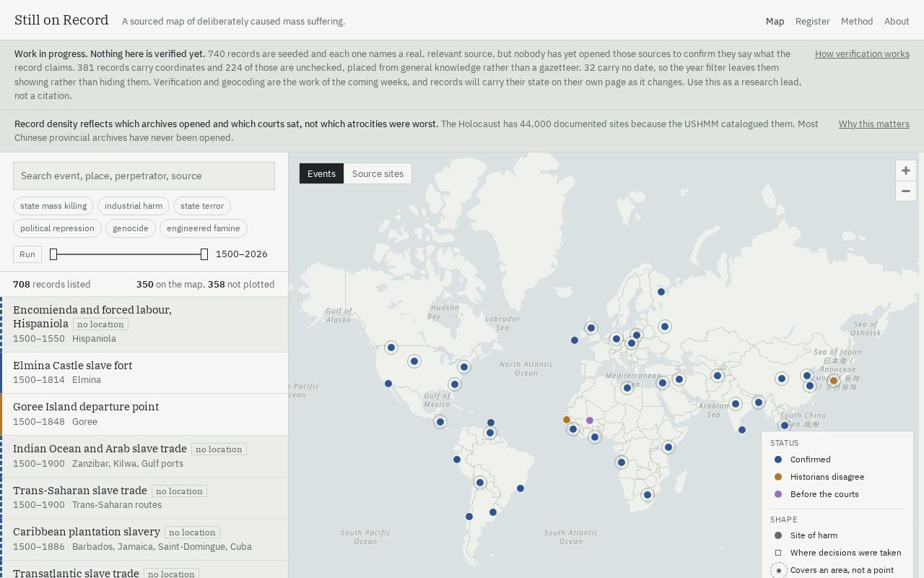
Task: Click the purple marker in West Africa
Action: (x=590, y=420)
